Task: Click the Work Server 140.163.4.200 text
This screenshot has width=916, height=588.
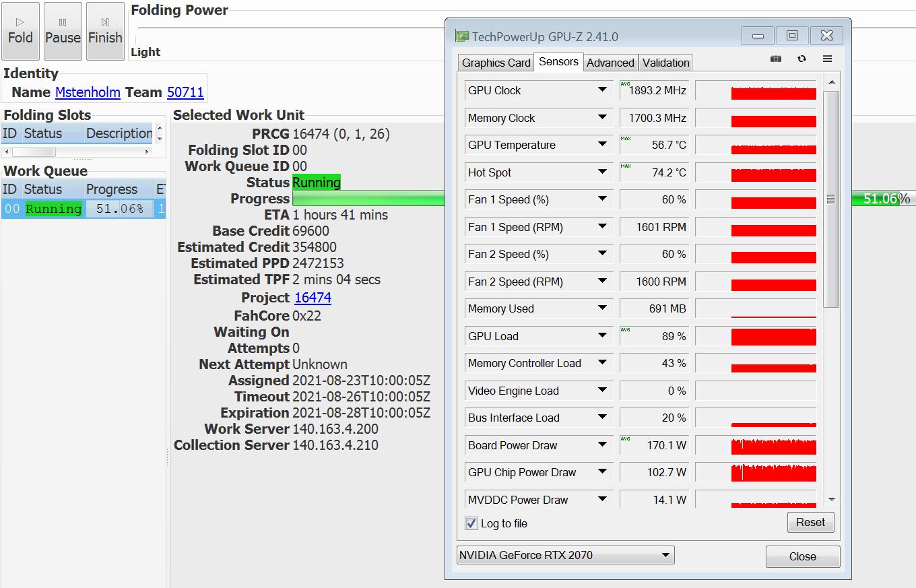Action: [335, 429]
